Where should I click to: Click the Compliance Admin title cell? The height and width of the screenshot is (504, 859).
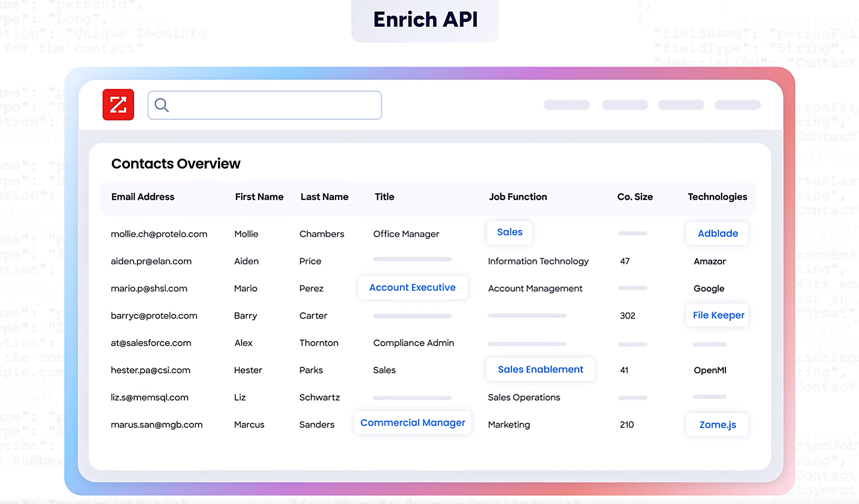pyautogui.click(x=413, y=343)
